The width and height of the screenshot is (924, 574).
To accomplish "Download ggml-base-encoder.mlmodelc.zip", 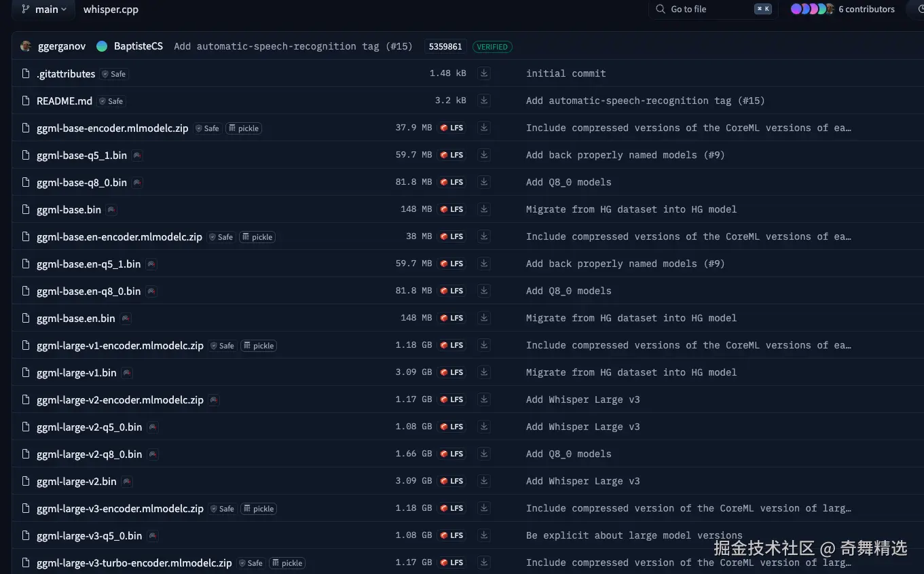I will [x=484, y=128].
